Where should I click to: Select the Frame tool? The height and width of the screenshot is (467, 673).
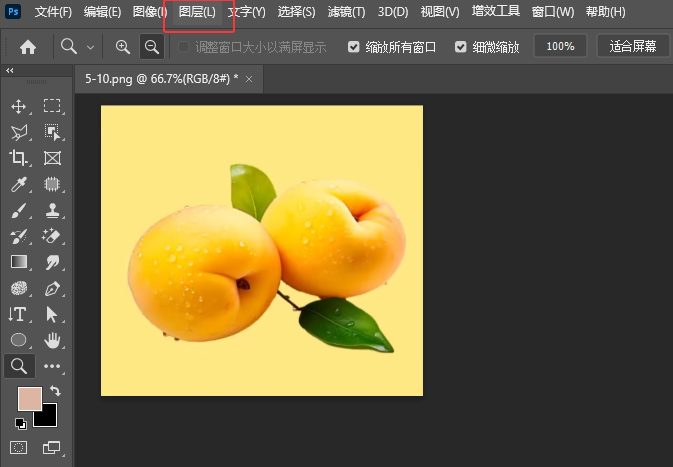coord(52,158)
